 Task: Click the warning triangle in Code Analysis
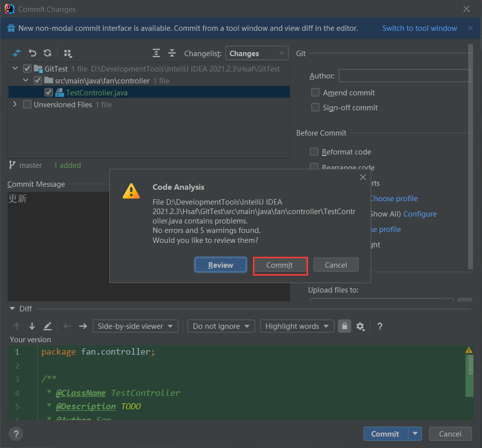pos(131,191)
